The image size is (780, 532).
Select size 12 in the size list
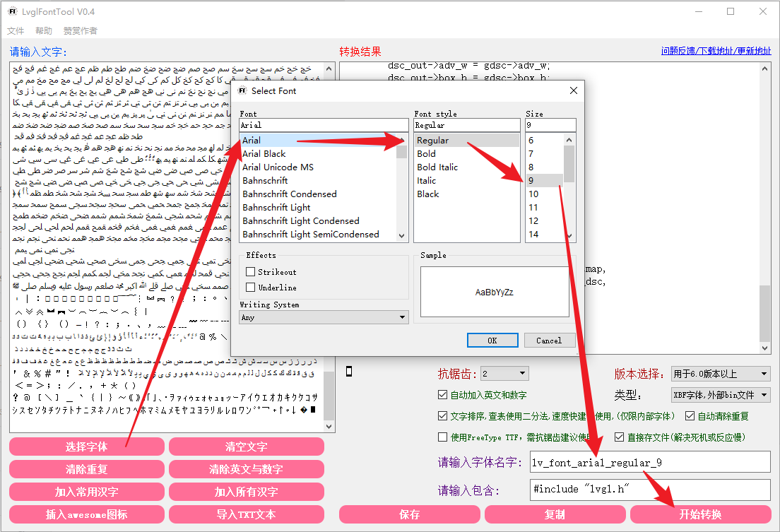pyautogui.click(x=544, y=221)
